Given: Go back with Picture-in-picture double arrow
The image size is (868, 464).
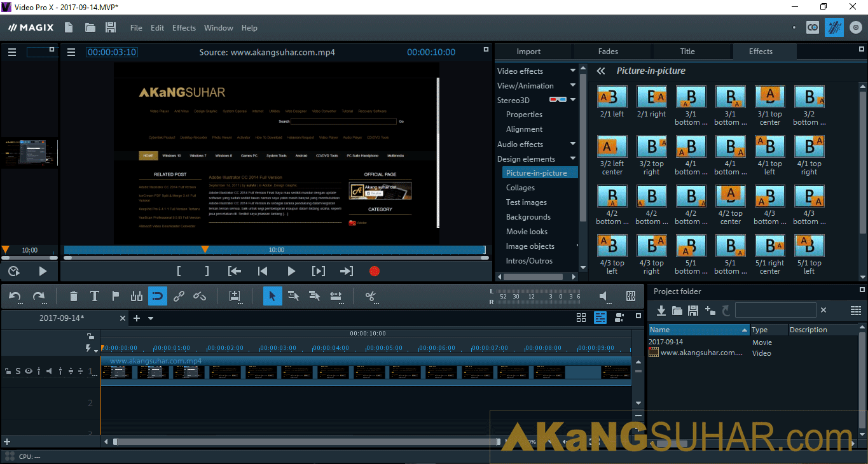Looking at the screenshot, I should [601, 71].
